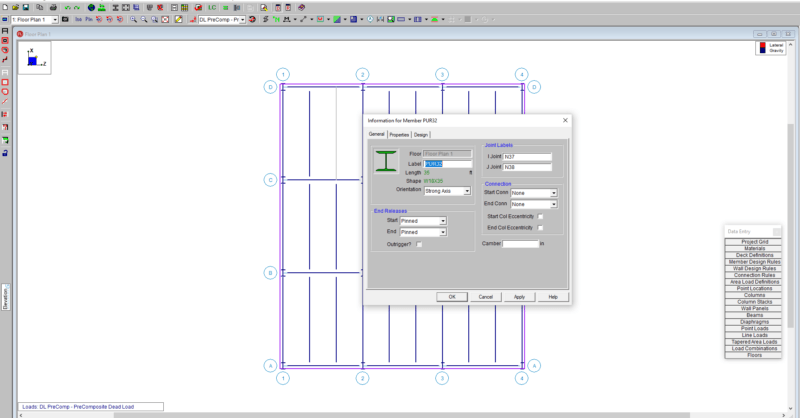Enable Start Col Eccentricity checkbox
Viewport: 800px width, 418px height.
pos(541,216)
